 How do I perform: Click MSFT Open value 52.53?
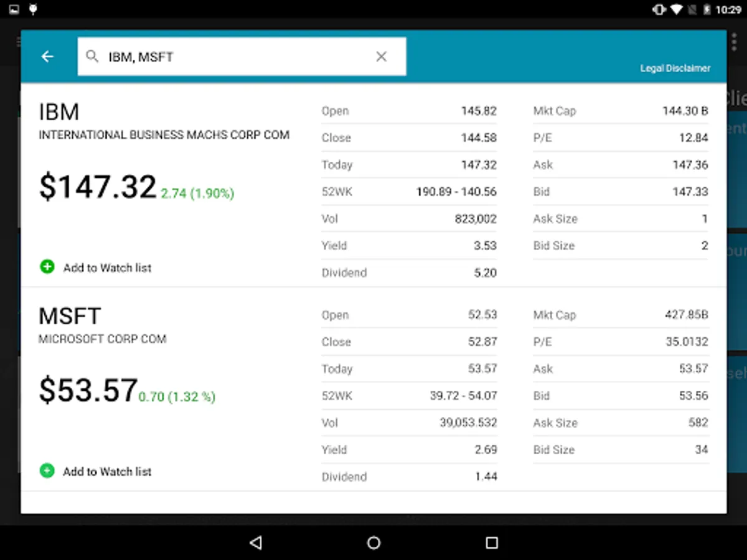pyautogui.click(x=482, y=315)
